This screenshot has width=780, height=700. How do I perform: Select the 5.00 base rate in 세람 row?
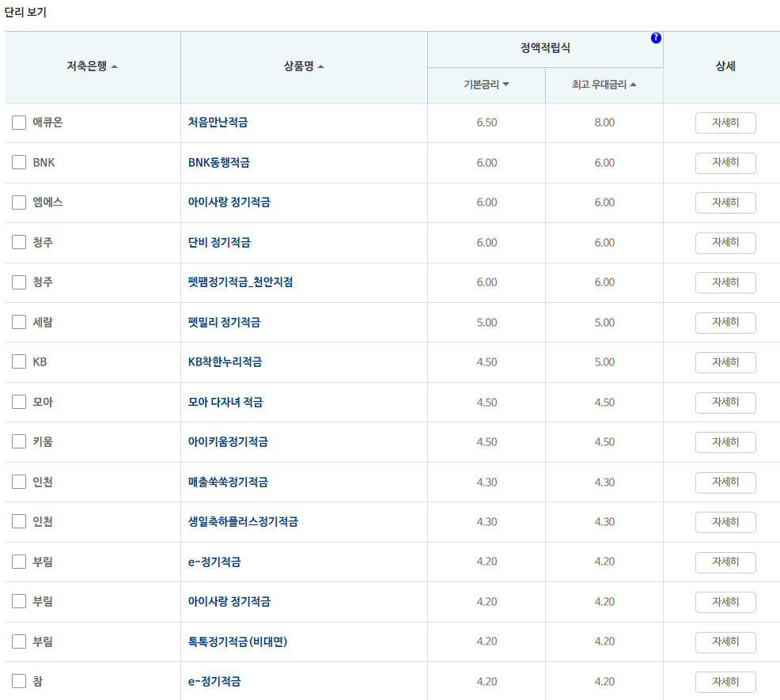tap(487, 323)
